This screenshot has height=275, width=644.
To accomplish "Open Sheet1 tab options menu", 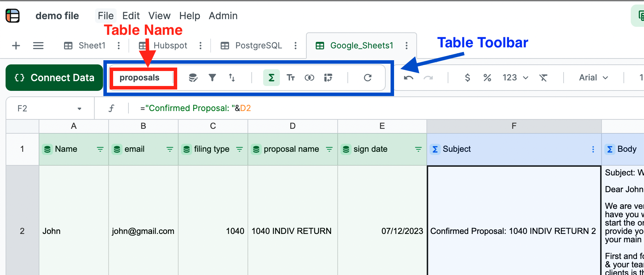I will click(119, 46).
